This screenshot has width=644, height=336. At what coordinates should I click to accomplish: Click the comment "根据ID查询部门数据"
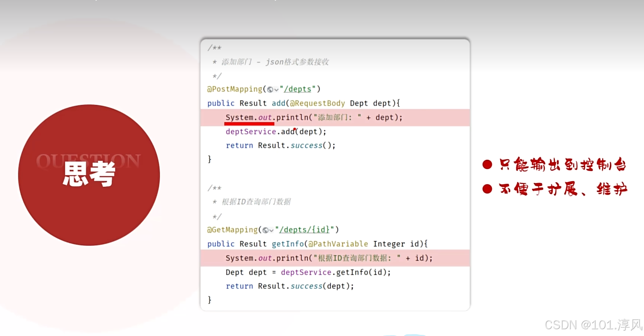coord(256,202)
